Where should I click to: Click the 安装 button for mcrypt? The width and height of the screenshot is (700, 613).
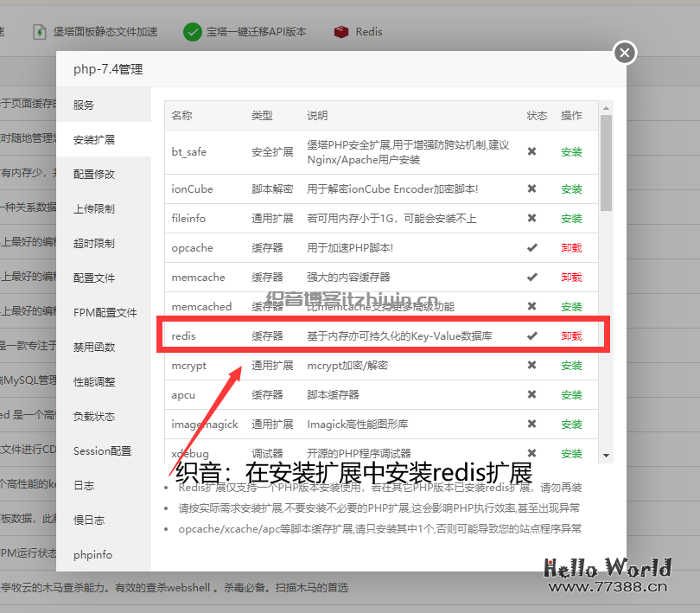tap(572, 366)
